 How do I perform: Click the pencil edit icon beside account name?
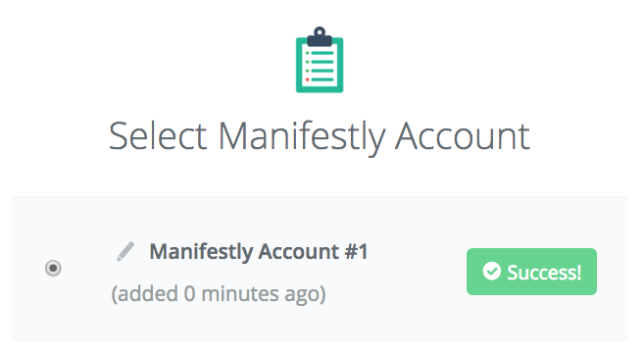[125, 251]
